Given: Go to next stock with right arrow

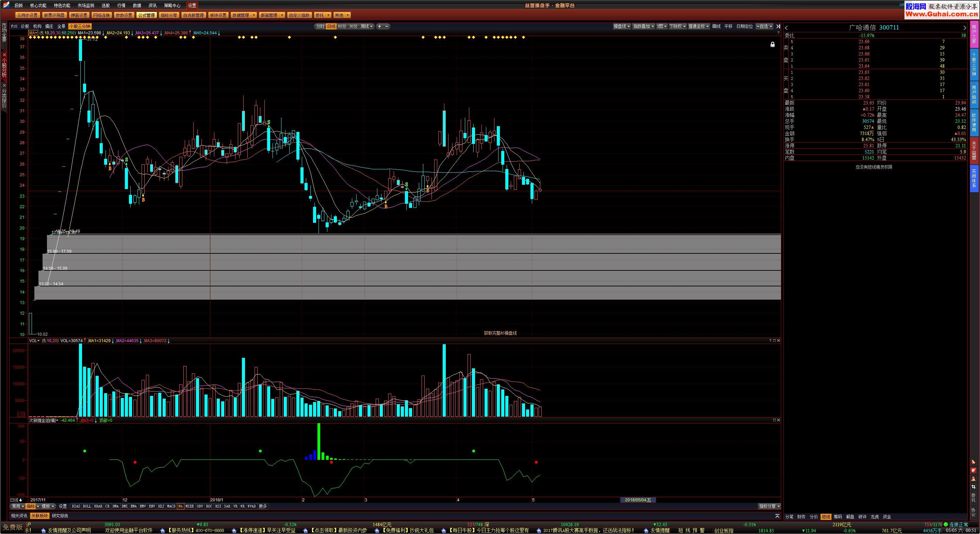Looking at the screenshot, I should [964, 28].
